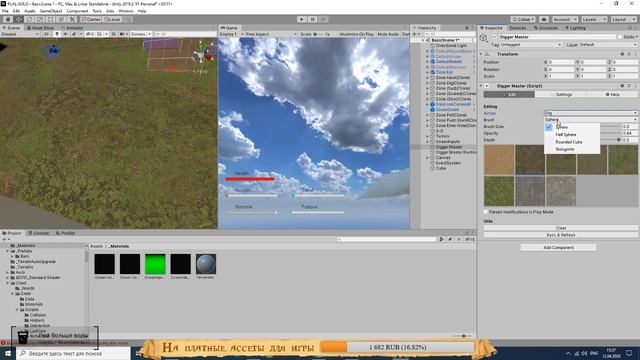This screenshot has width=640, height=360.
Task: Open the Component menu
Action: pos(77,11)
